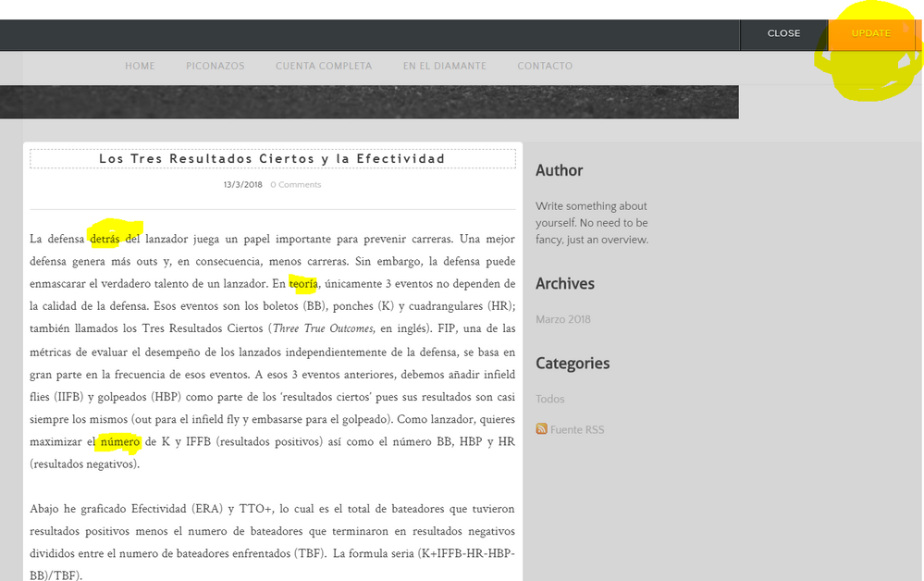Click the post date 13/3/2018
Viewport: 924px width, 581px height.
click(x=242, y=185)
